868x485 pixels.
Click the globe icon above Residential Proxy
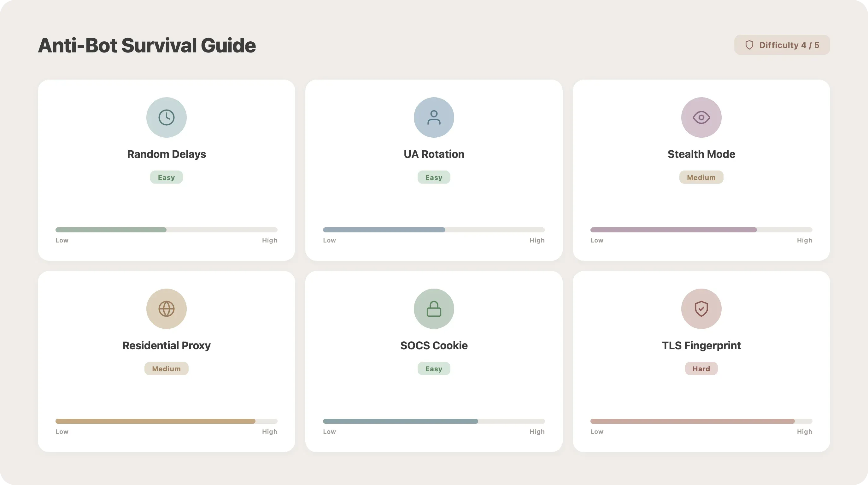click(167, 308)
